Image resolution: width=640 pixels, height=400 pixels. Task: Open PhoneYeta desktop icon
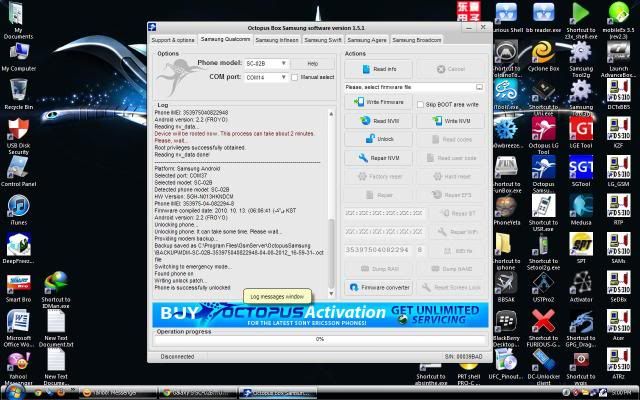click(x=506, y=210)
